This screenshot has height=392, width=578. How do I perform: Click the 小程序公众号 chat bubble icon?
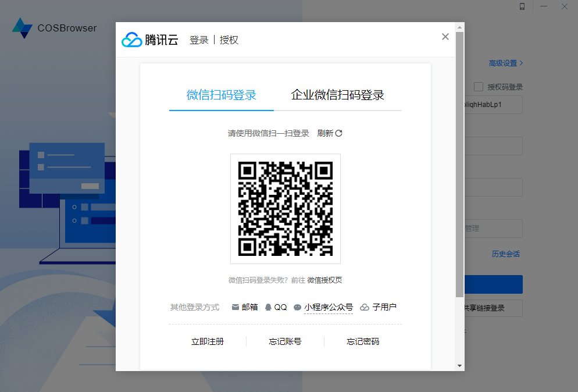tap(297, 308)
